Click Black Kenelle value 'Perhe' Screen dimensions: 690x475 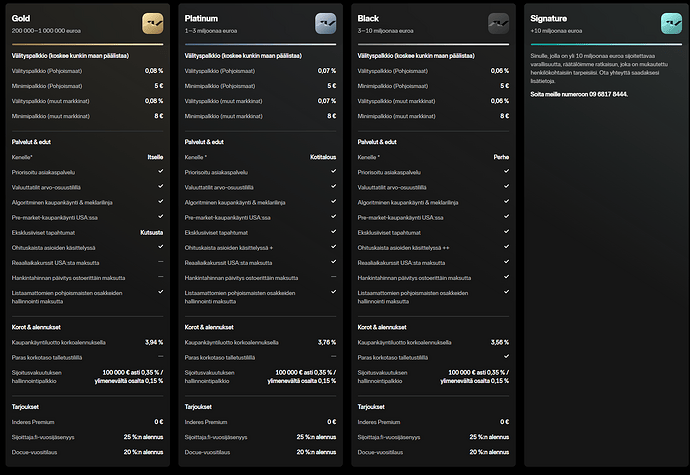[501, 157]
